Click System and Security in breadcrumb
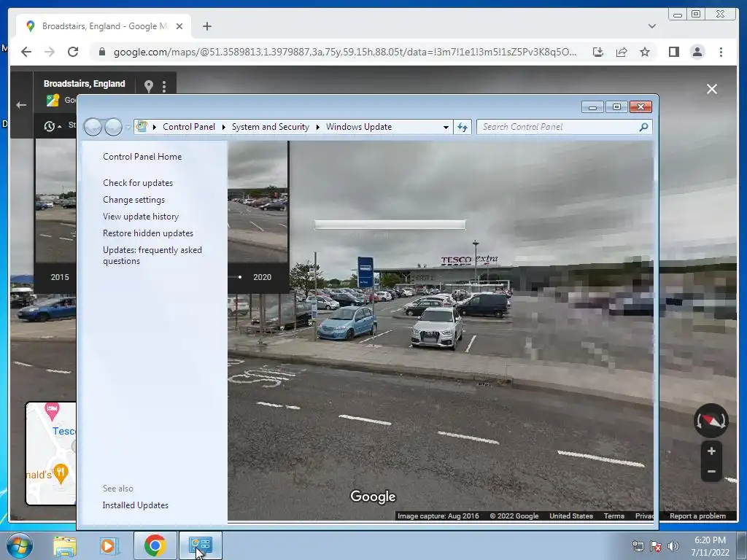This screenshot has width=747, height=560. pyautogui.click(x=270, y=127)
